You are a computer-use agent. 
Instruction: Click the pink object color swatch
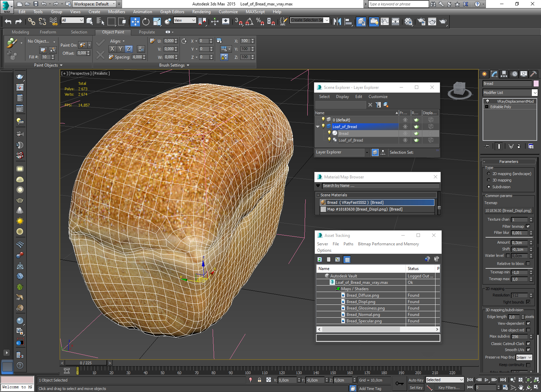pyautogui.click(x=536, y=83)
